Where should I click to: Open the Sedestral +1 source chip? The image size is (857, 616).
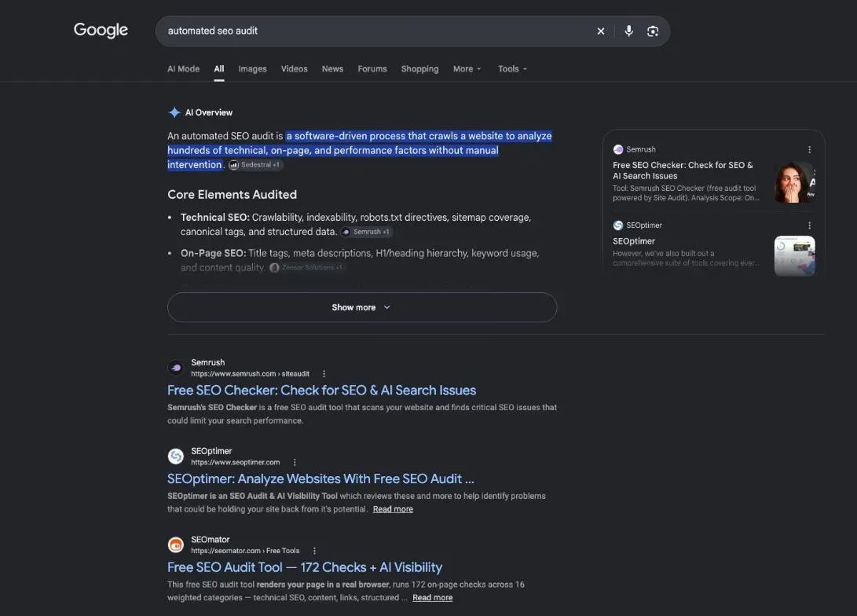pyautogui.click(x=255, y=164)
